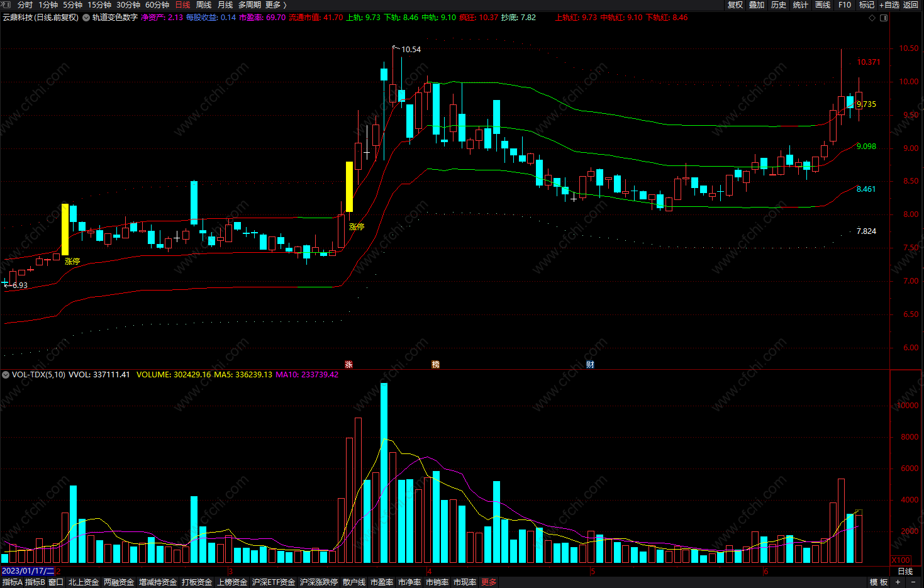Click the 返回 back button
This screenshot has width=924, height=588.
[911, 4]
